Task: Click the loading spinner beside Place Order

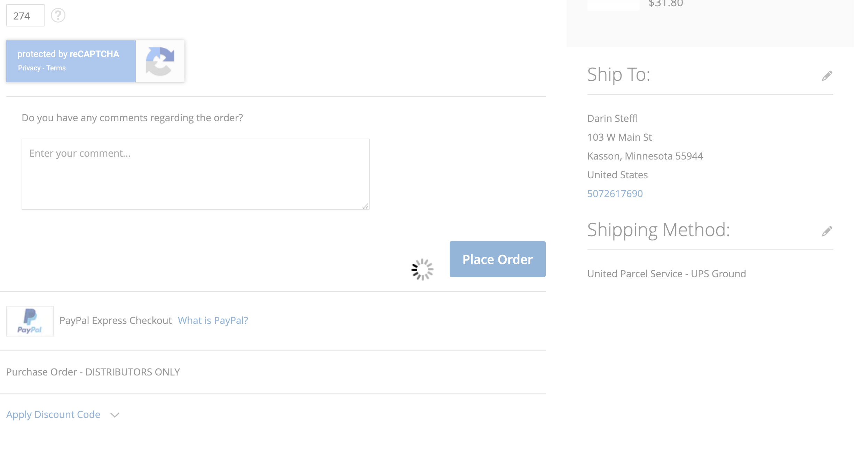Action: coord(422,269)
